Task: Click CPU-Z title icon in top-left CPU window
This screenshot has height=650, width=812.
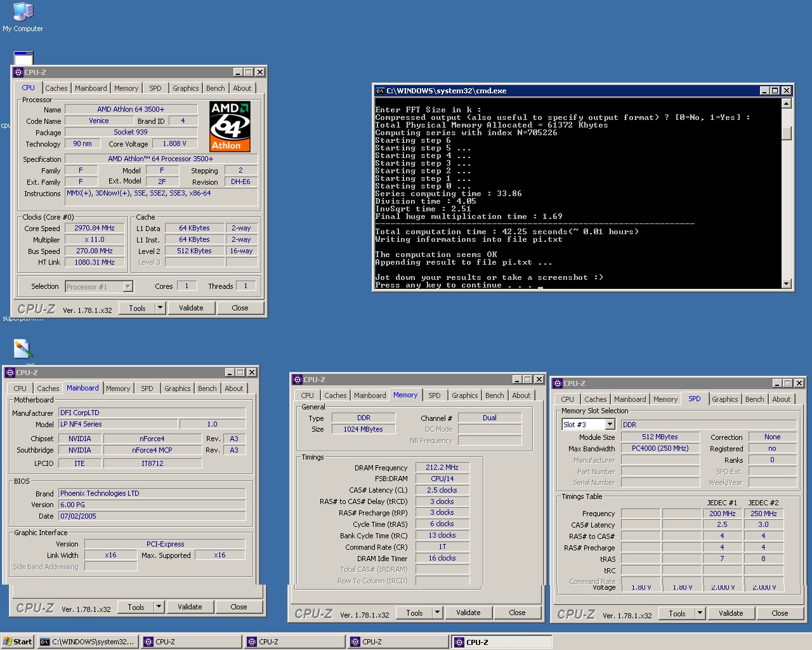Action: (18, 72)
